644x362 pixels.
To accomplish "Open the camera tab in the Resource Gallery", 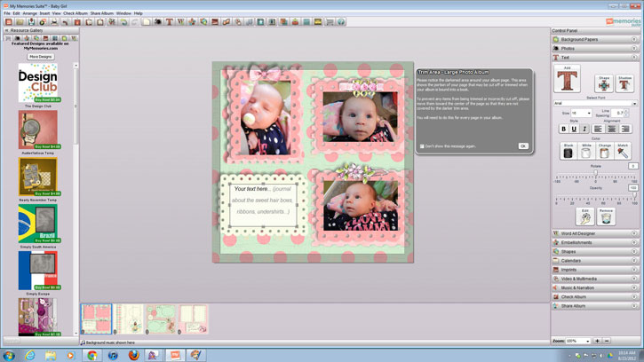I will [x=17, y=38].
